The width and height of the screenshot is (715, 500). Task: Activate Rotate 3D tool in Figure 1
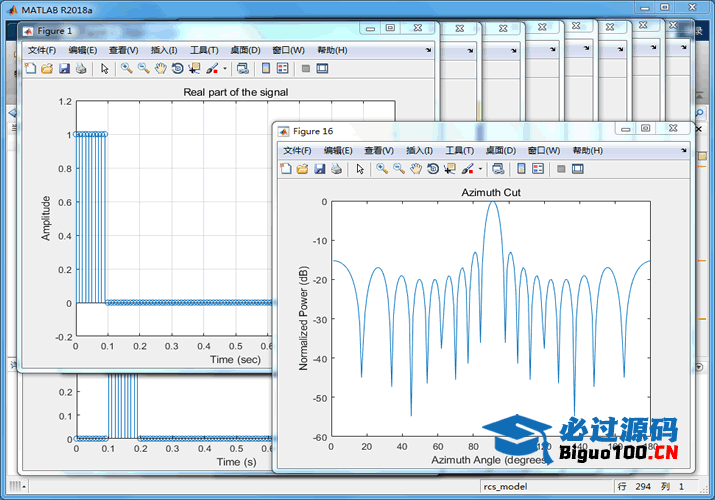(177, 68)
